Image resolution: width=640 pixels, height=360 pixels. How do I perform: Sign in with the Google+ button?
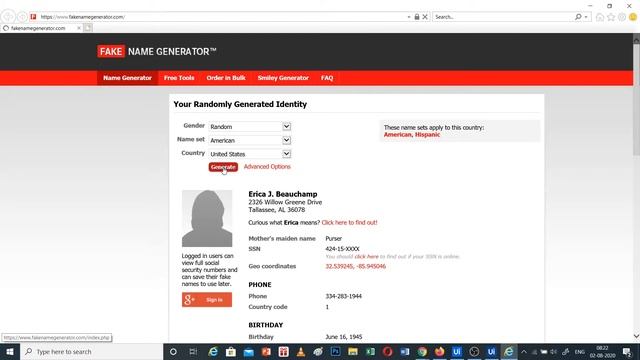coord(207,300)
